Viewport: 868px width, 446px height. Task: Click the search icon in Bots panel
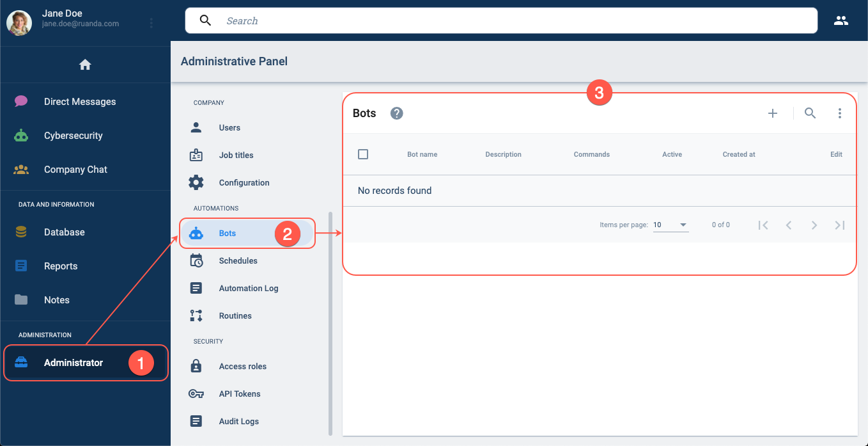pos(810,113)
